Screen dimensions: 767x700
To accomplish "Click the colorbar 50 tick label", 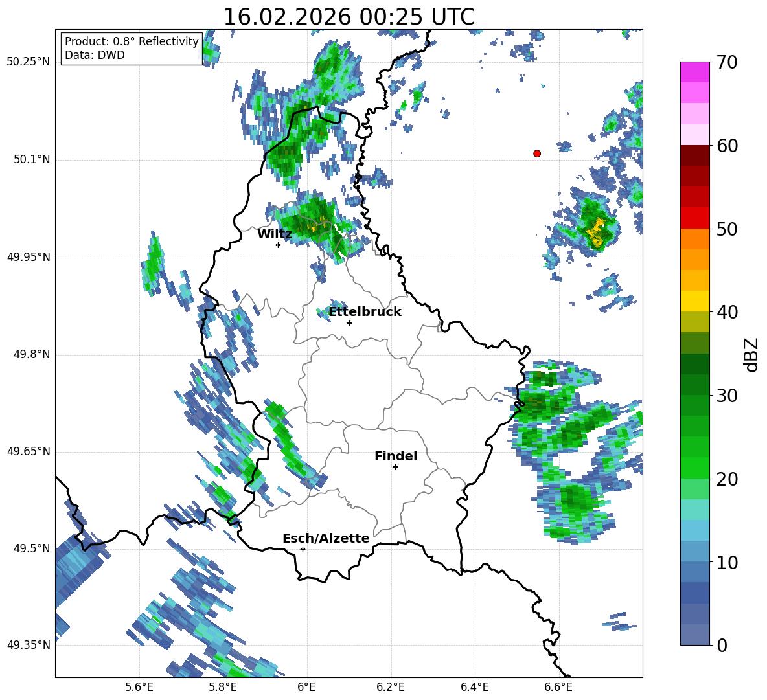I will tap(727, 229).
